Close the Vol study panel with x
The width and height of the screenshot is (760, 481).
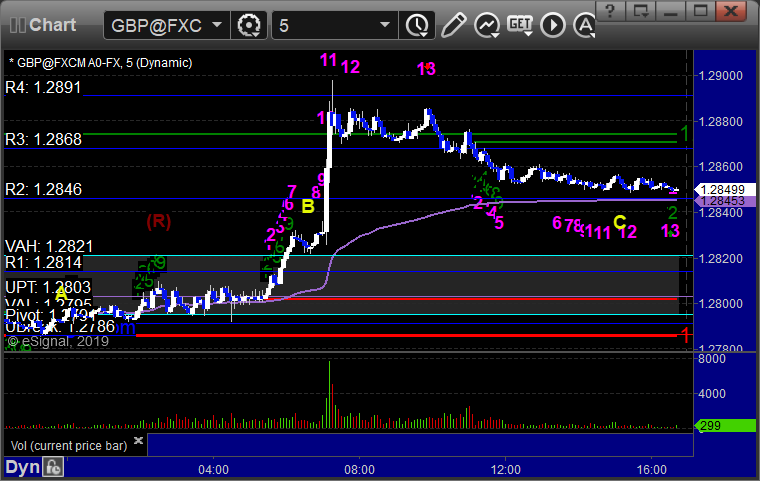click(x=138, y=440)
